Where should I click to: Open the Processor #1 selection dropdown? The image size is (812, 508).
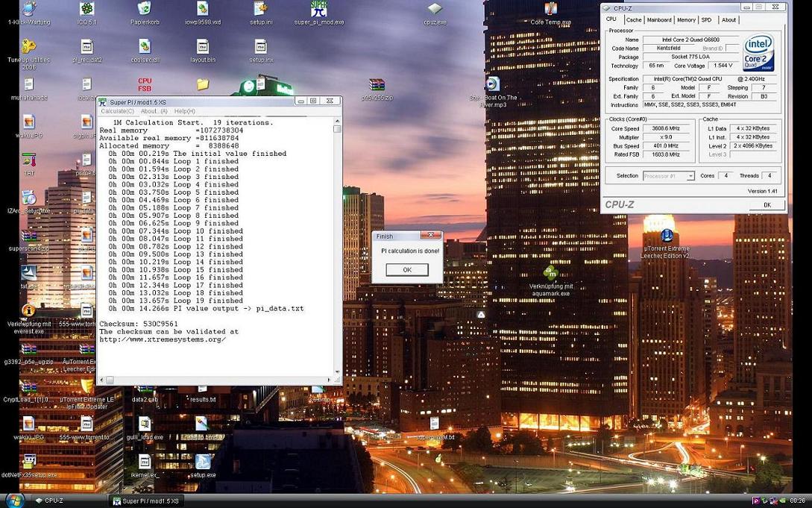coord(669,176)
